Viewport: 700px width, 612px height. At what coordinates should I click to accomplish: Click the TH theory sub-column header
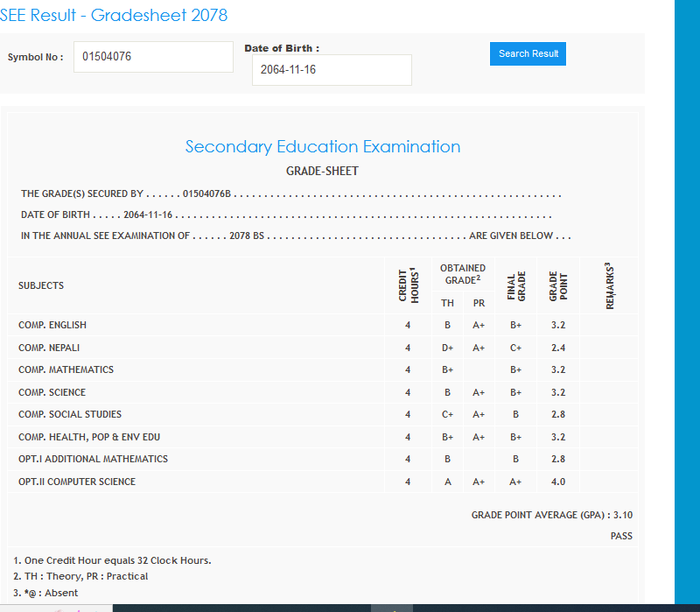coord(447,303)
